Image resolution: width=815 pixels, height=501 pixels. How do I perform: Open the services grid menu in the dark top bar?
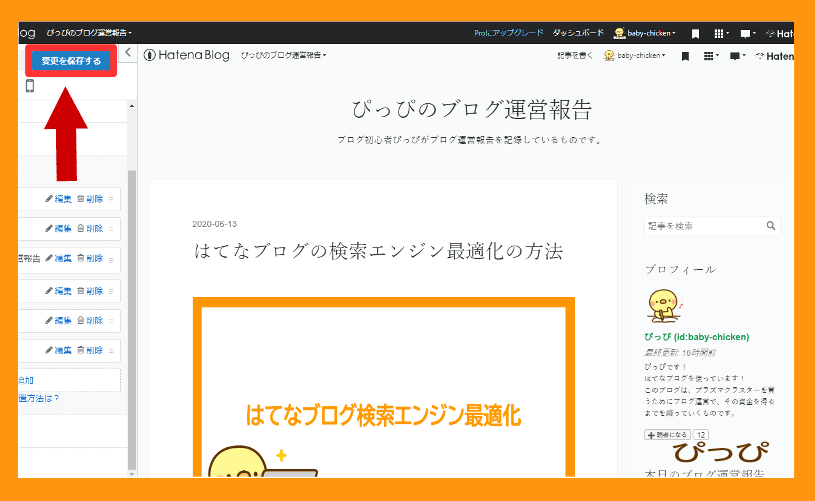tap(721, 34)
